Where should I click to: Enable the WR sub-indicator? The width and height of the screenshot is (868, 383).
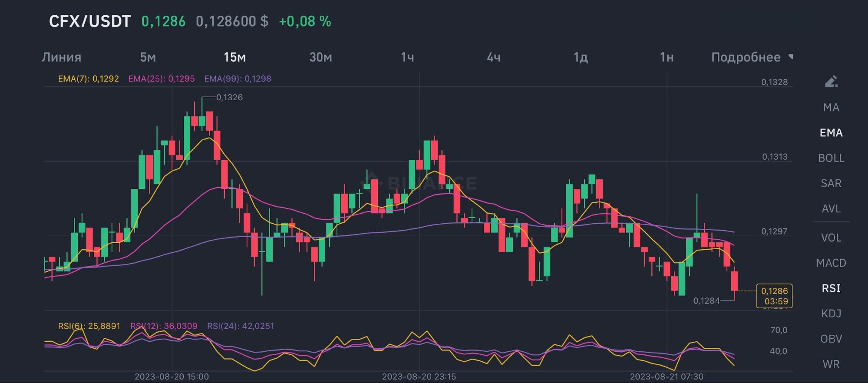831,364
